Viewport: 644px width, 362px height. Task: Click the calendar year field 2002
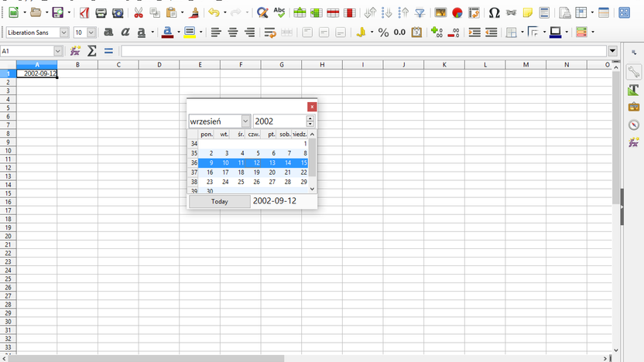[x=279, y=121]
